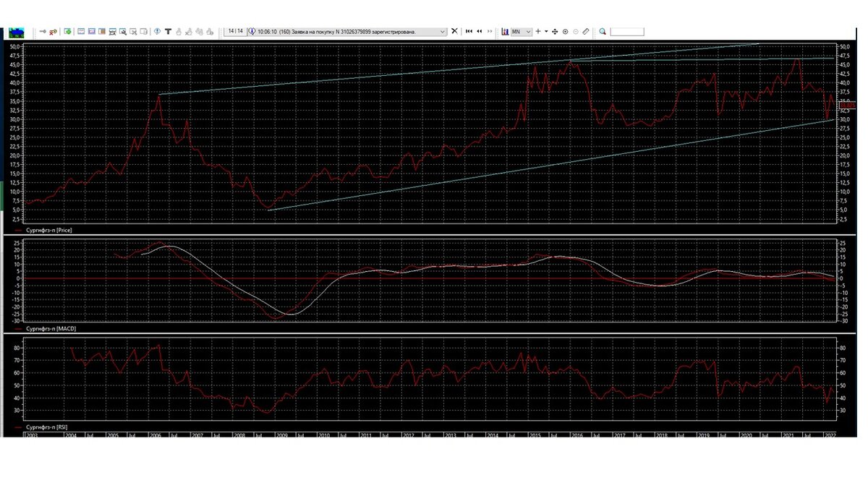Click the connect arrow icon in toolbar
Screen dimensions: 868x488
tap(43, 31)
